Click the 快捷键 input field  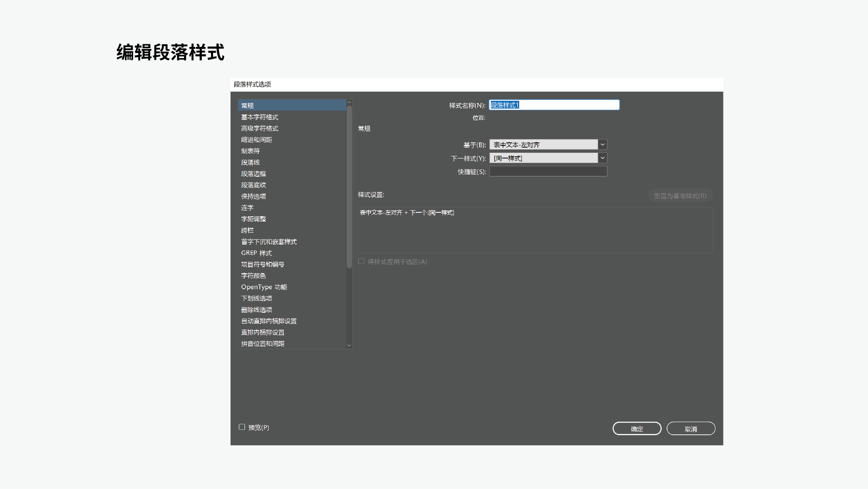click(x=548, y=172)
